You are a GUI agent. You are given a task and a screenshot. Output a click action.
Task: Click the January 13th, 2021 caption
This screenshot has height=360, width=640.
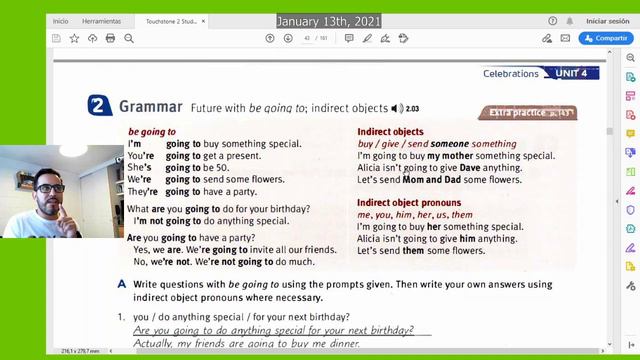click(329, 21)
